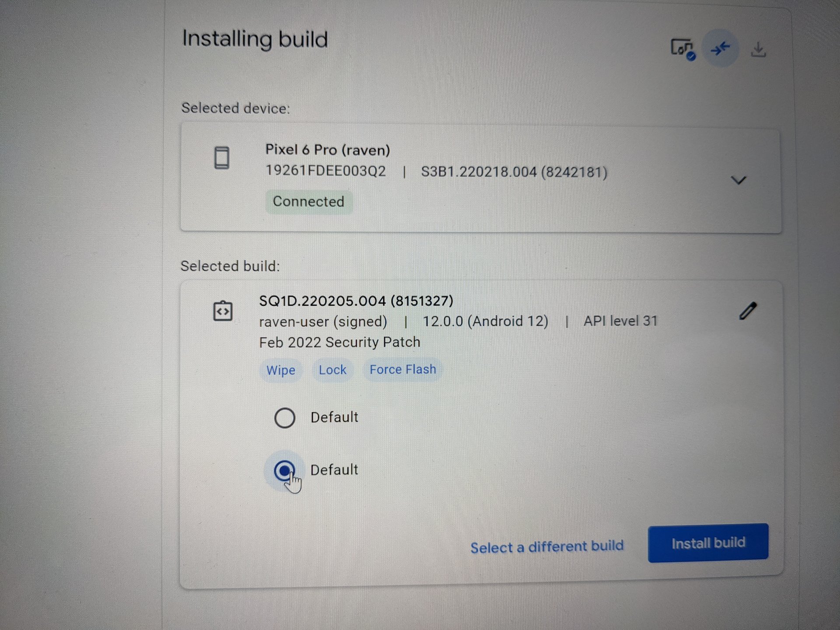Toggle the Force Flash option chip
This screenshot has height=630, width=840.
[x=403, y=370]
